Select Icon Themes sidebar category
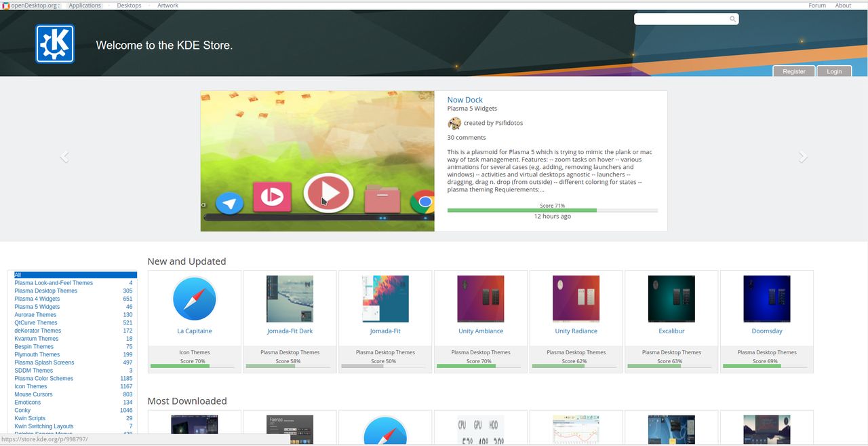Viewport: 868px width, 446px height. [31, 386]
